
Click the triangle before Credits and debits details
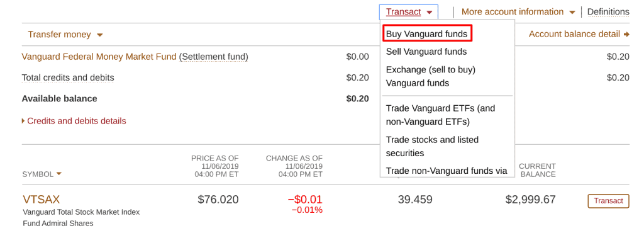[x=23, y=121]
